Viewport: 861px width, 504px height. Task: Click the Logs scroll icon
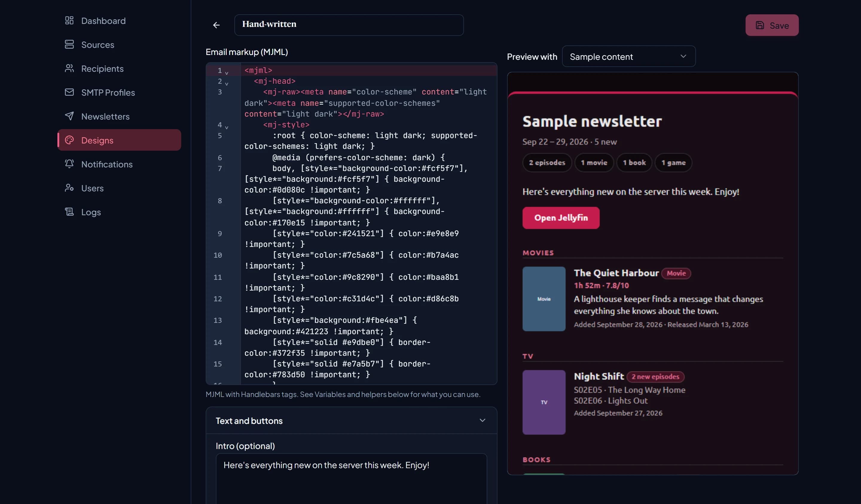(x=69, y=212)
